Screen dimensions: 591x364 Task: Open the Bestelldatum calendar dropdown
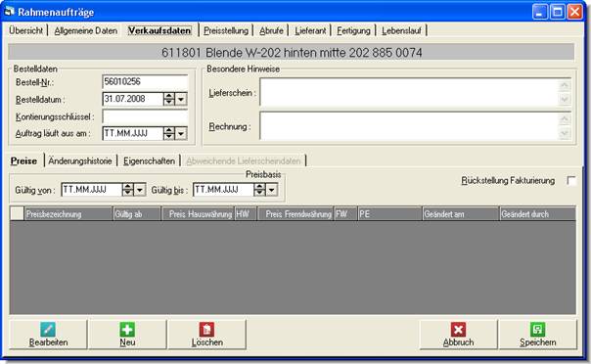pos(181,99)
